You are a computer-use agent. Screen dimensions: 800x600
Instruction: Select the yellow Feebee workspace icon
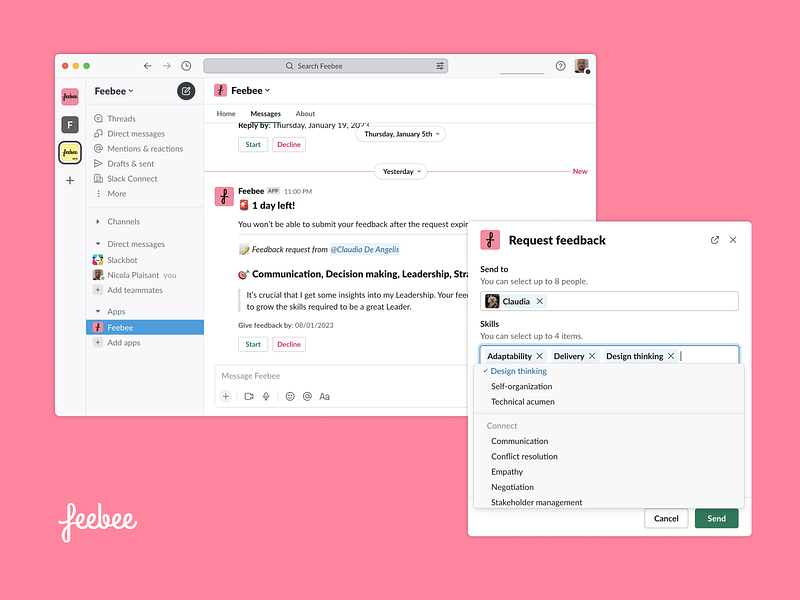[70, 153]
